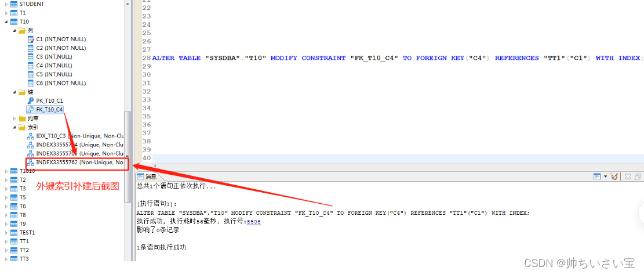The image size is (644, 274).
Task: Click the message view display icon
Action: (x=597, y=176)
